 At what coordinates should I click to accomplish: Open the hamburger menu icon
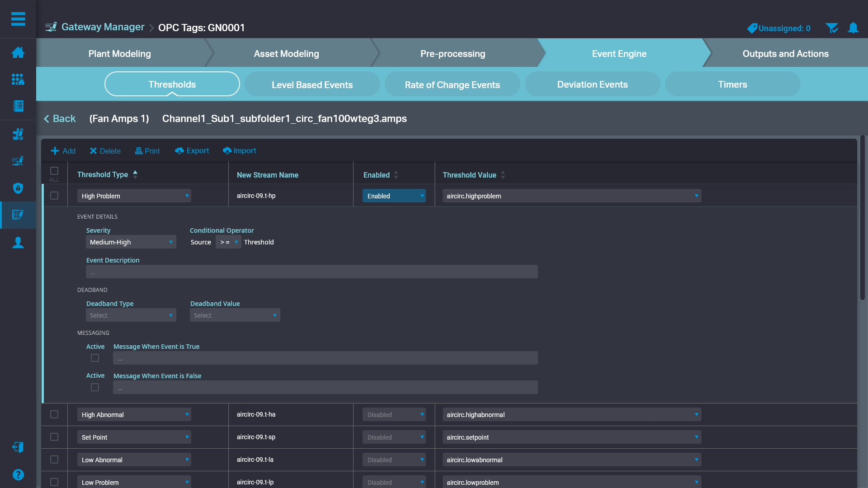(x=18, y=19)
